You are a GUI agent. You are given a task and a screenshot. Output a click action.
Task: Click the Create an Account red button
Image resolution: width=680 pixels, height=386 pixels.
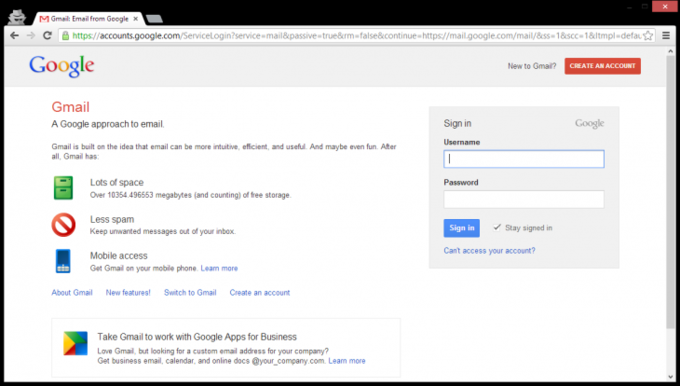point(602,66)
